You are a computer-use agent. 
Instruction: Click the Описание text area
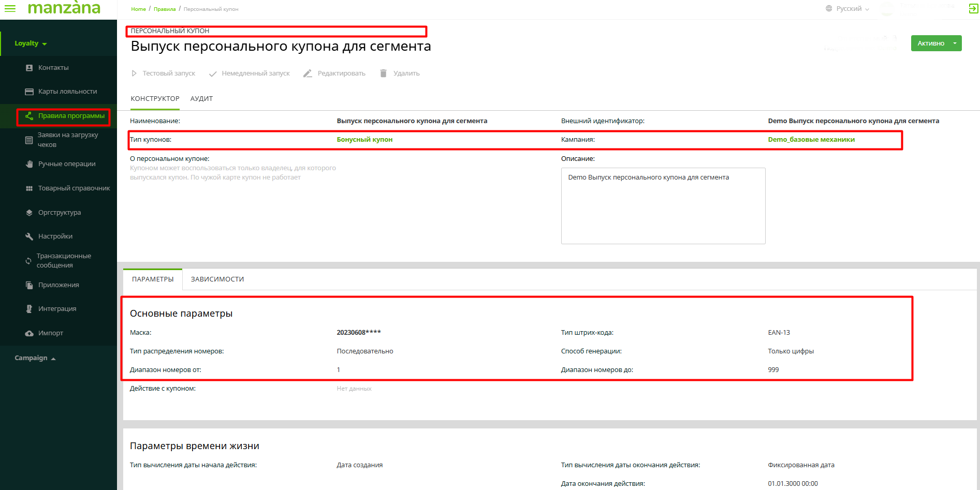click(x=663, y=206)
